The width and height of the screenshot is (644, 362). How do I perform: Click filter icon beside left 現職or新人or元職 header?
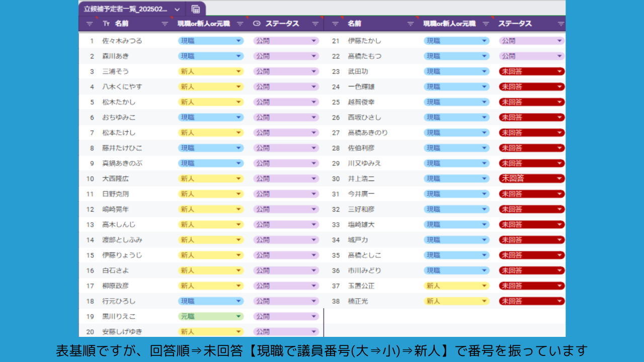240,24
